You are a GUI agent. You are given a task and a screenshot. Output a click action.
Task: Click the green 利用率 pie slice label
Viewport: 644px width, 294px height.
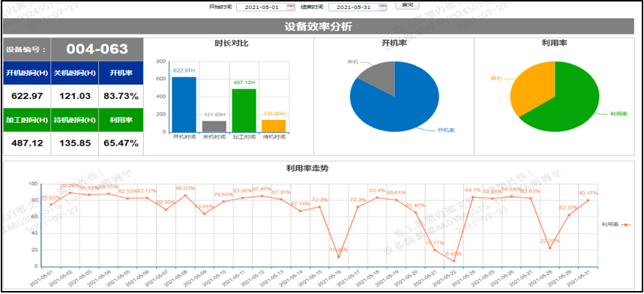(x=619, y=114)
